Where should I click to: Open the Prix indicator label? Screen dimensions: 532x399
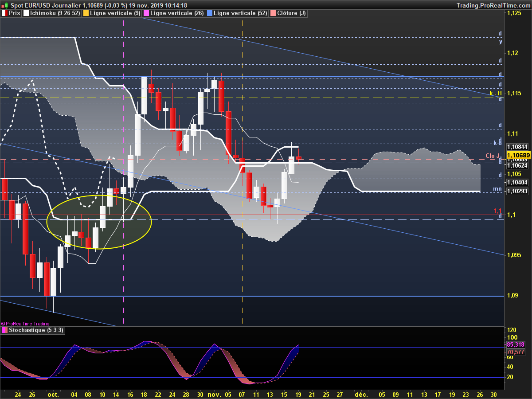tap(15, 13)
